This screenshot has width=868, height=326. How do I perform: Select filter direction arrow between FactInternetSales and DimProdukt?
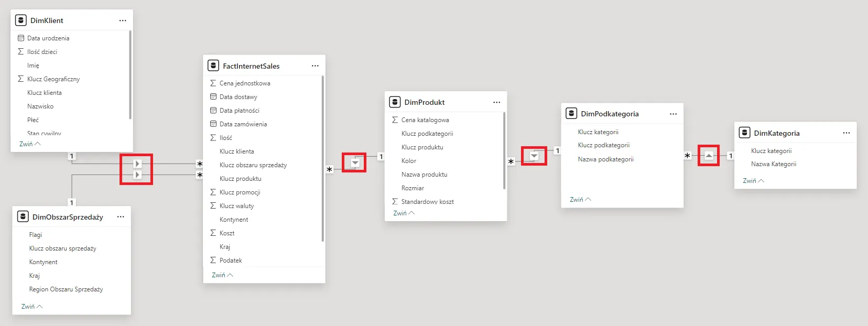click(x=355, y=163)
